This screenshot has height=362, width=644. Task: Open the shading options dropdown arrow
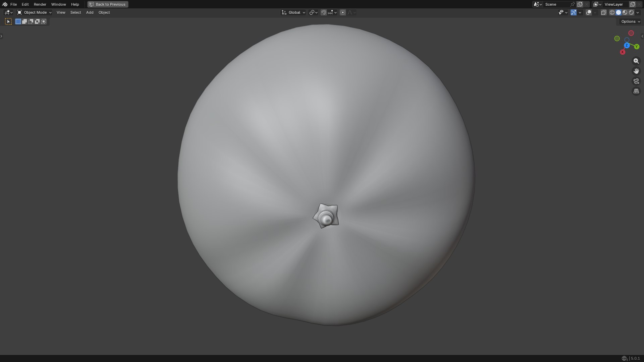click(638, 12)
